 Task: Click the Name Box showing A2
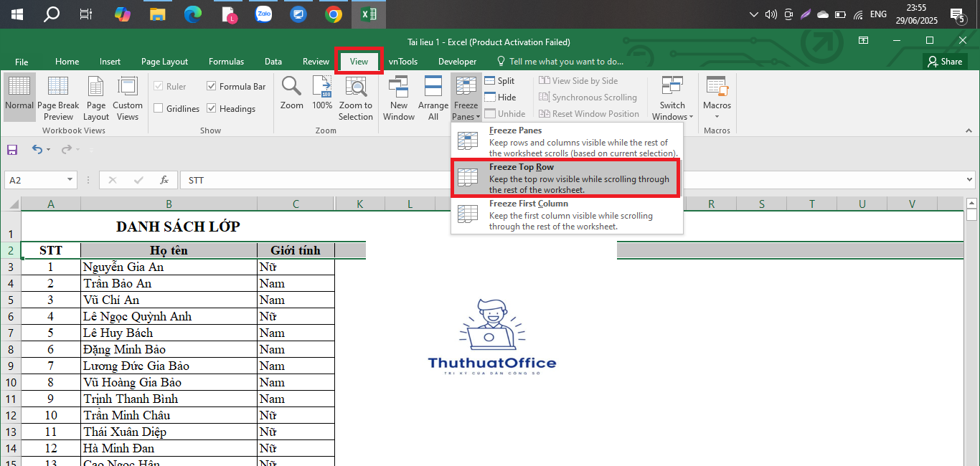34,180
